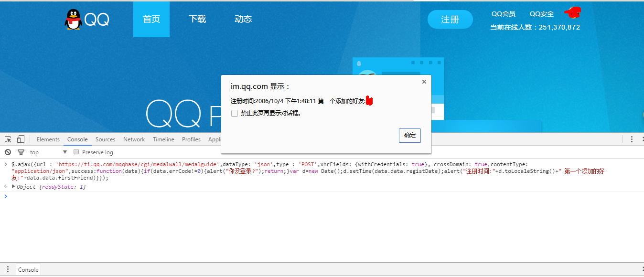Click the red emoji in the alert dialog message

click(370, 100)
